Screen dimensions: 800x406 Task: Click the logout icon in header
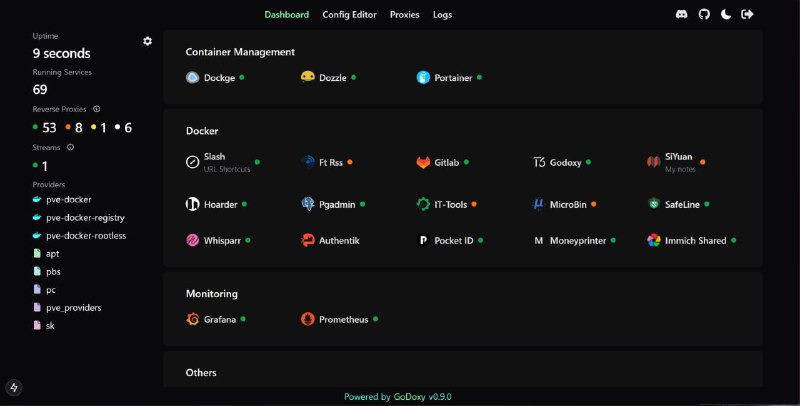click(747, 15)
